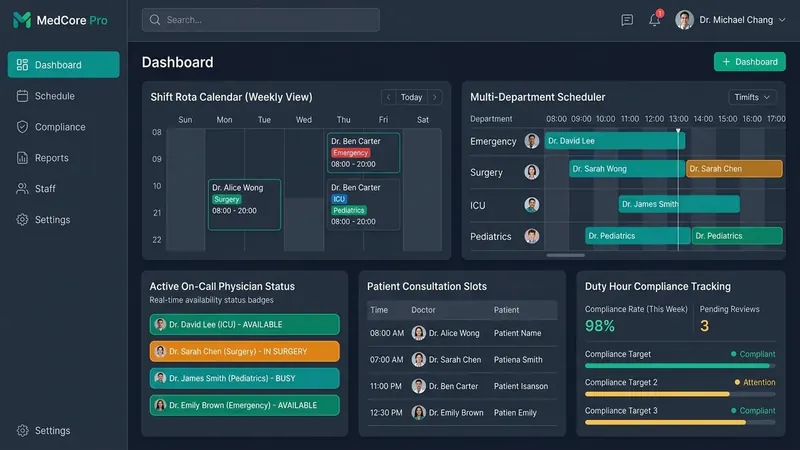Click the scheduler horizontal scrollbar
This screenshot has height=450, width=800.
565,255
